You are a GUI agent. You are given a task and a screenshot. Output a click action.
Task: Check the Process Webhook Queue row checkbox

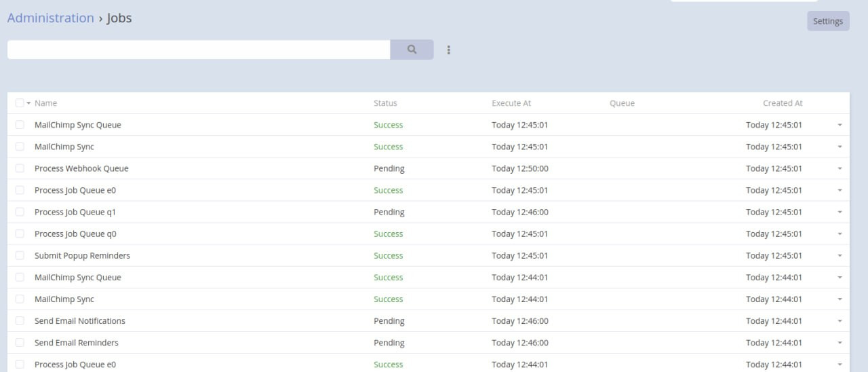pos(20,168)
